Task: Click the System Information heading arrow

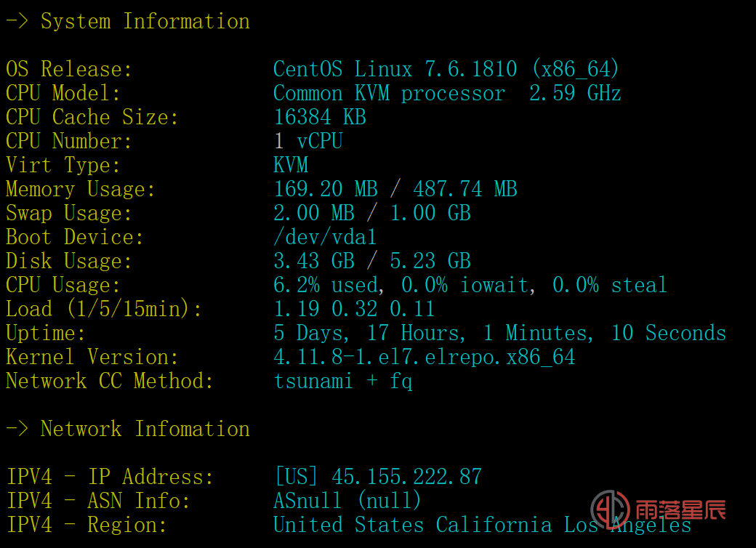Action: (17, 21)
